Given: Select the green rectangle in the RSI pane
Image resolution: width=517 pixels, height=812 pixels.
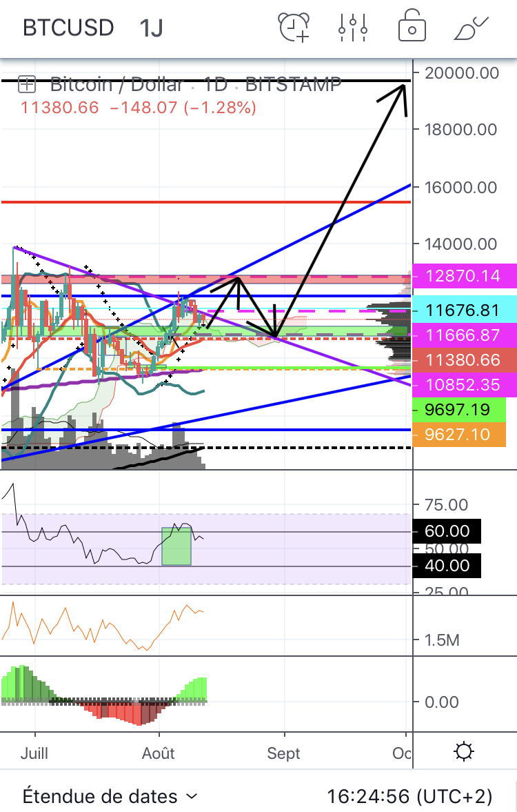Looking at the screenshot, I should tap(176, 547).
